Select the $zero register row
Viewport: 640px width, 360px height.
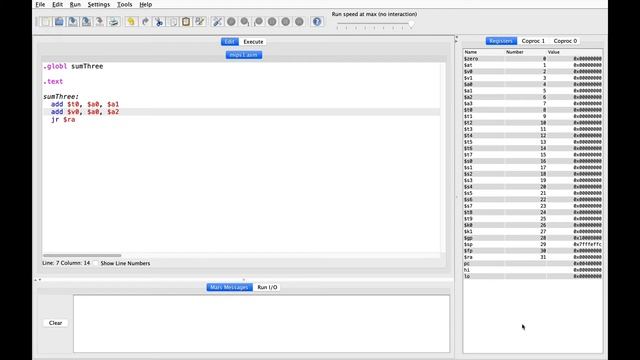point(533,59)
